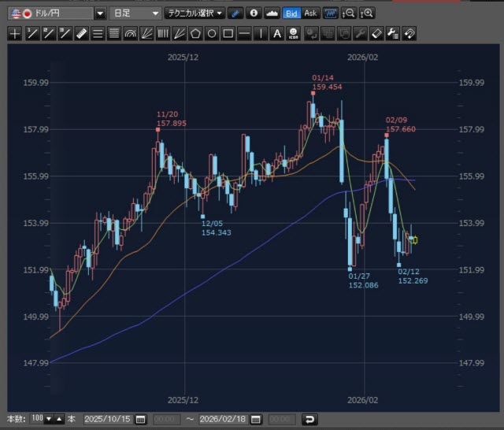Select the horizontal line tool
The height and width of the screenshot is (430, 504).
tap(245, 33)
